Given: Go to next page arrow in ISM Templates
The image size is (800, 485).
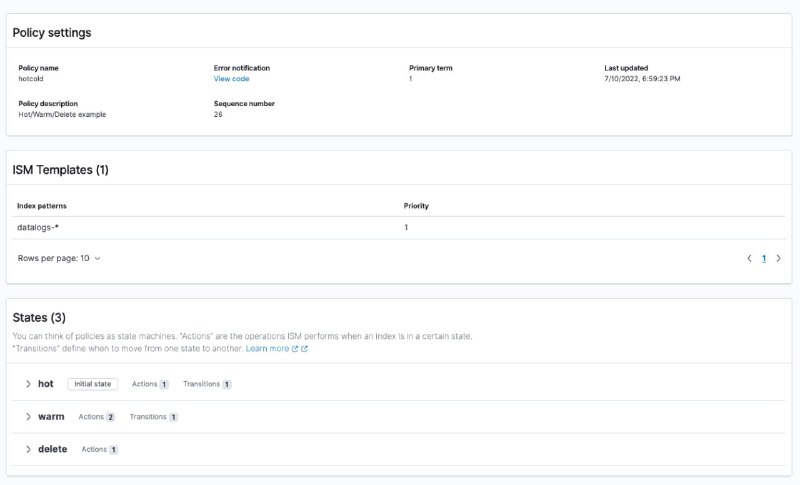Looking at the screenshot, I should pyautogui.click(x=779, y=259).
